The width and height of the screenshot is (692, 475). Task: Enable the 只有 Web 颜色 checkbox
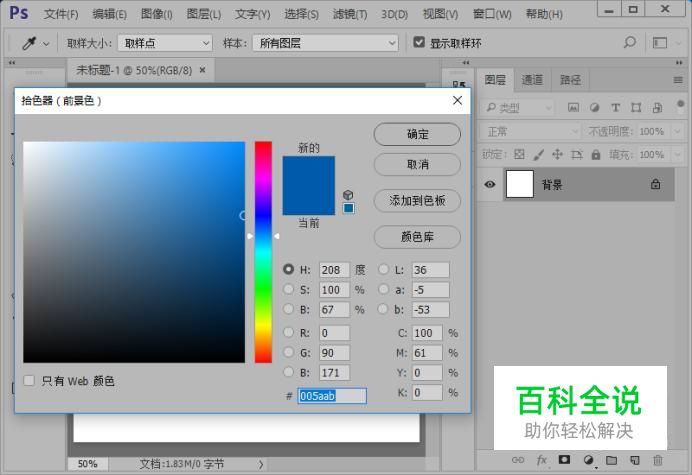29,381
